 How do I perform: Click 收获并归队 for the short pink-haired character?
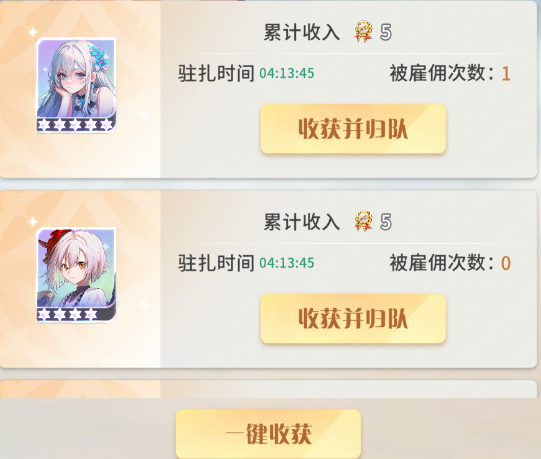[353, 319]
